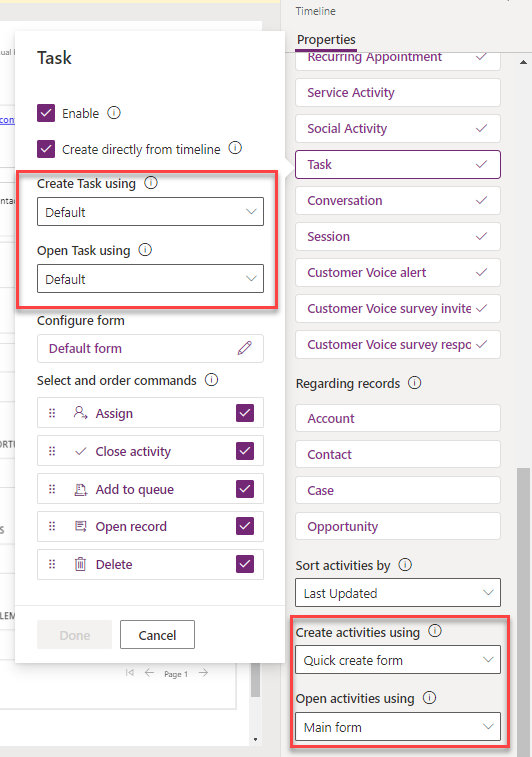This screenshot has width=532, height=757.
Task: Toggle Create directly from timeline checkbox
Action: (x=46, y=149)
